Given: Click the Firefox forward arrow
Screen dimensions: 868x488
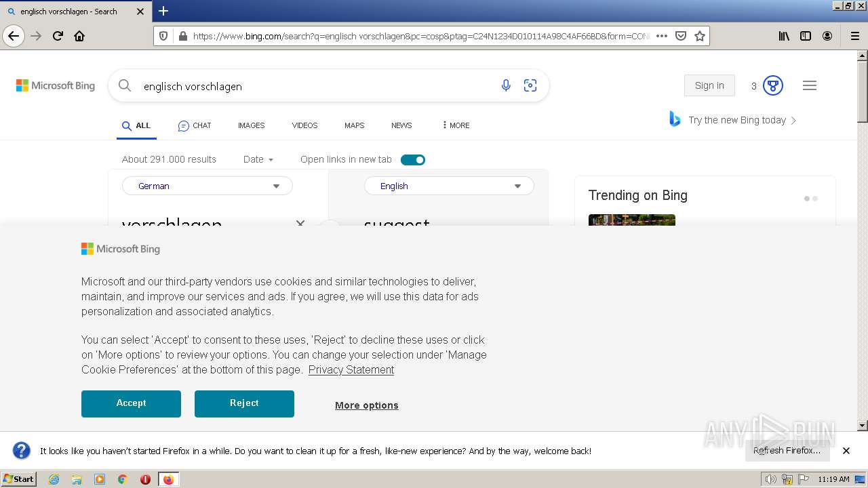Looking at the screenshot, I should (x=36, y=36).
